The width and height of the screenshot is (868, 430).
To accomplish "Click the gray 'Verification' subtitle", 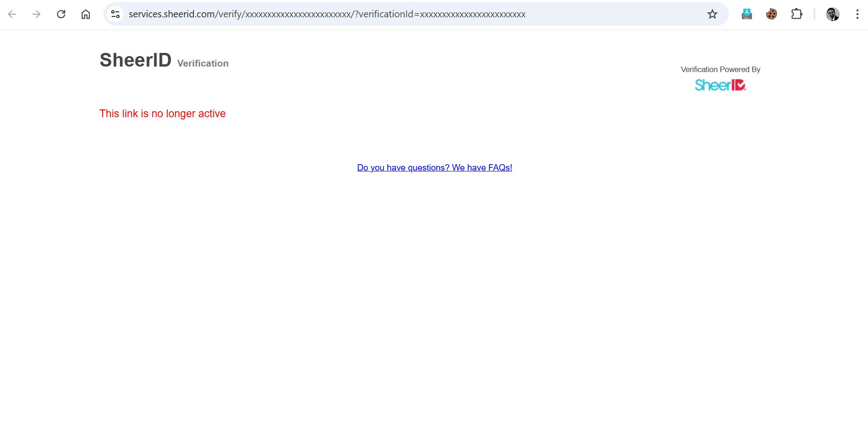I will pos(203,63).
